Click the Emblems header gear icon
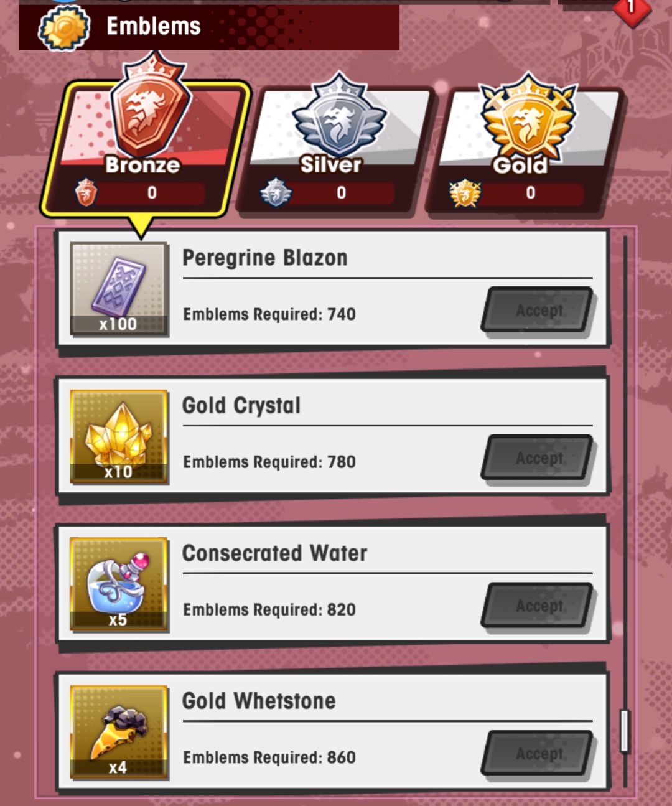672x806 pixels. coord(64,27)
